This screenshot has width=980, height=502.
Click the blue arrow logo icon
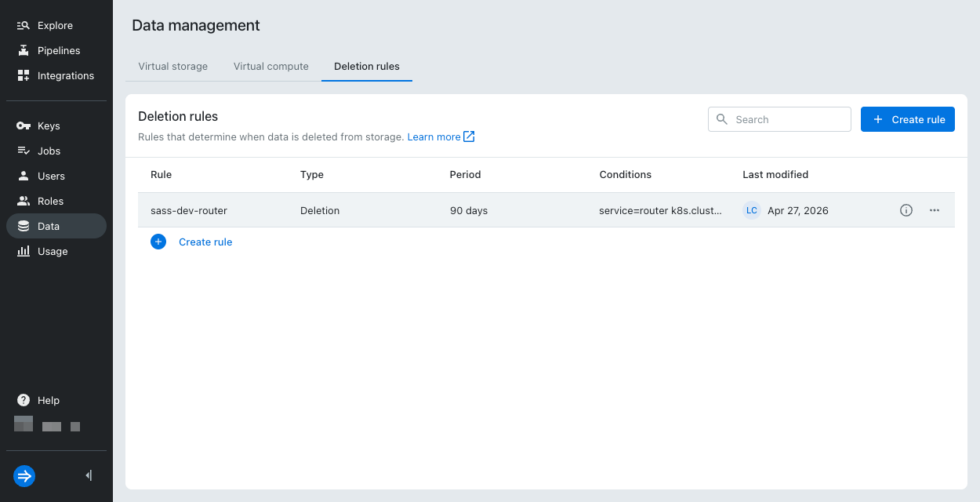pos(24,475)
